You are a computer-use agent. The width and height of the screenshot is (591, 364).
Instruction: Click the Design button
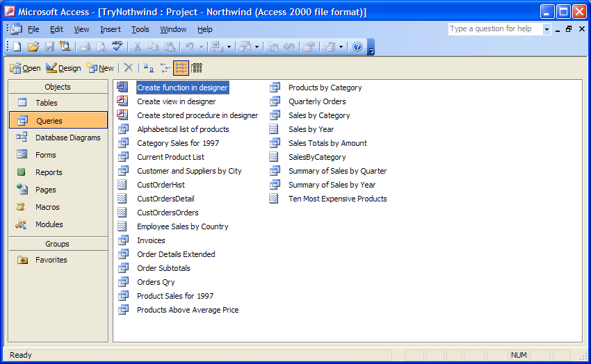pos(63,68)
